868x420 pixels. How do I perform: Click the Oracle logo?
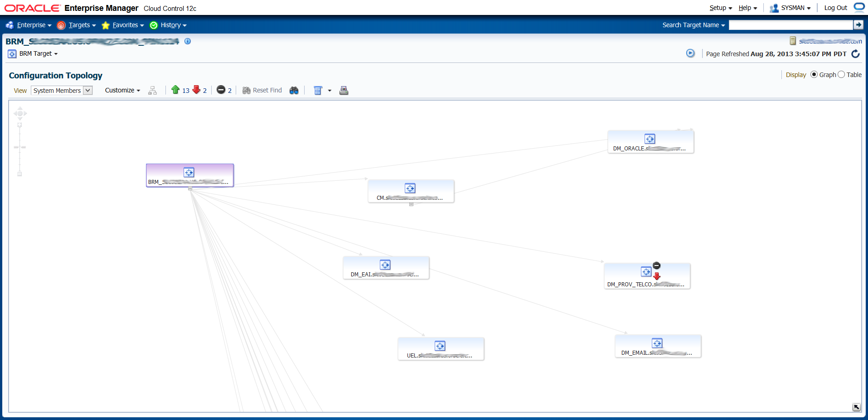click(33, 8)
